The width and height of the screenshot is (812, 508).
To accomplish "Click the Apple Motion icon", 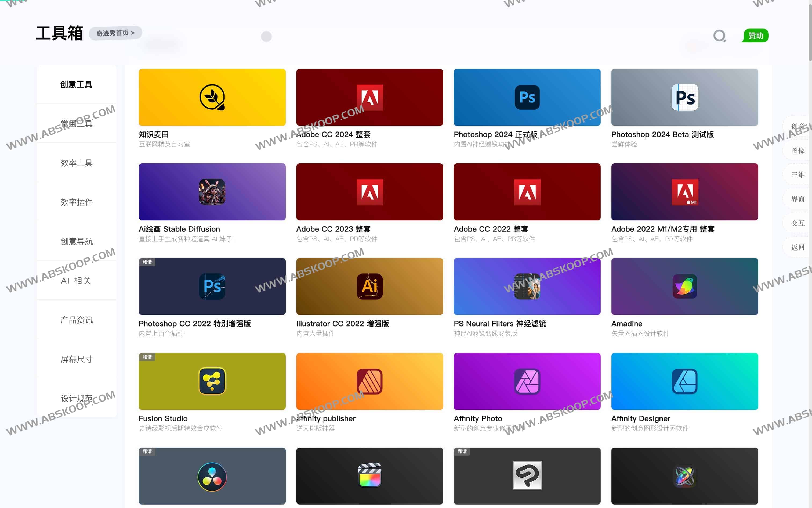I will click(x=685, y=476).
